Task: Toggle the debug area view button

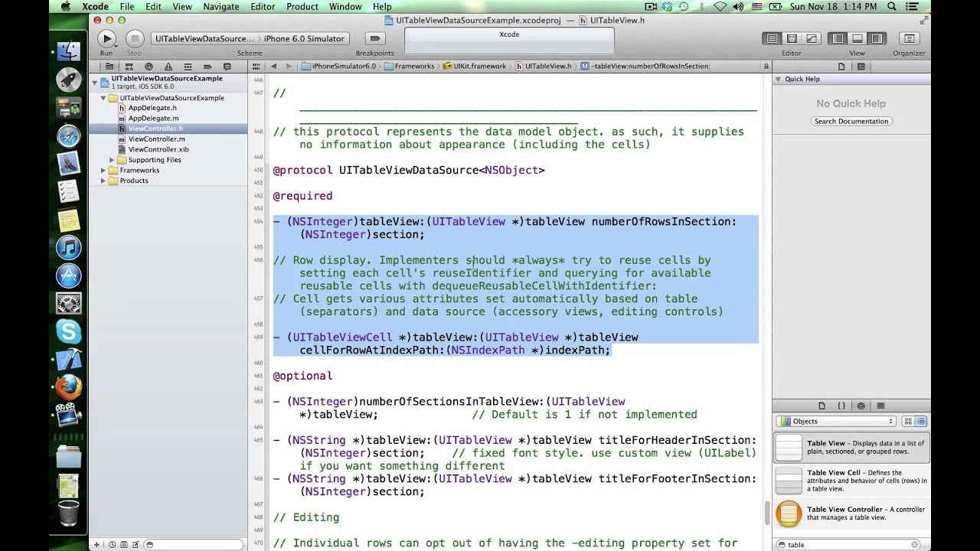Action: 857,38
